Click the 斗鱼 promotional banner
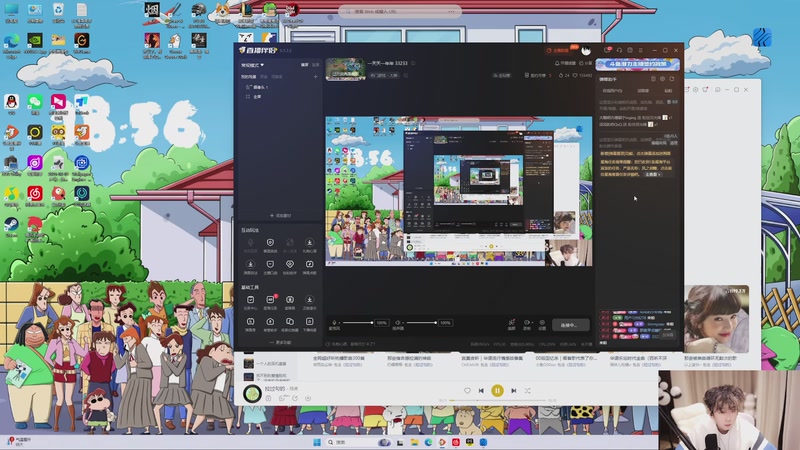This screenshot has height=450, width=800. pos(637,64)
